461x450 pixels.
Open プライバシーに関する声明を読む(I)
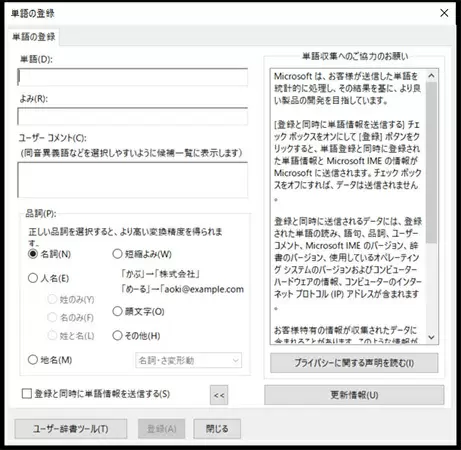[x=354, y=363]
